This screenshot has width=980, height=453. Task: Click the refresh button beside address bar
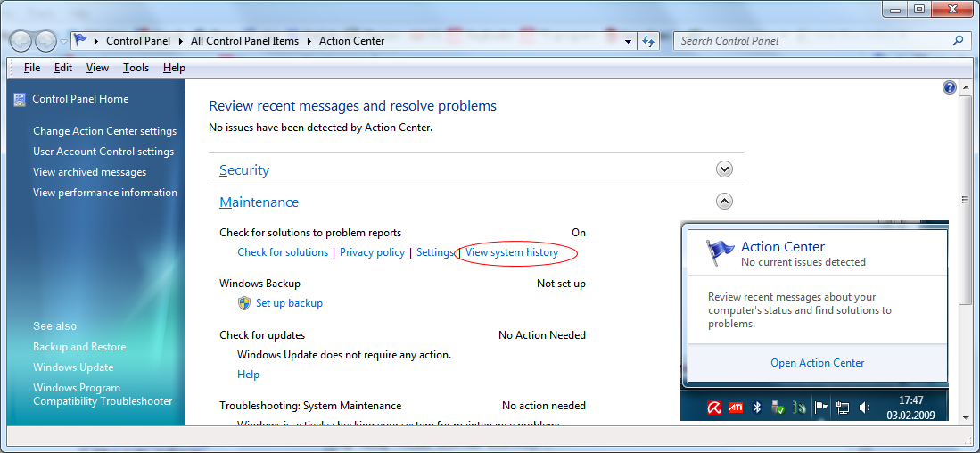[648, 41]
